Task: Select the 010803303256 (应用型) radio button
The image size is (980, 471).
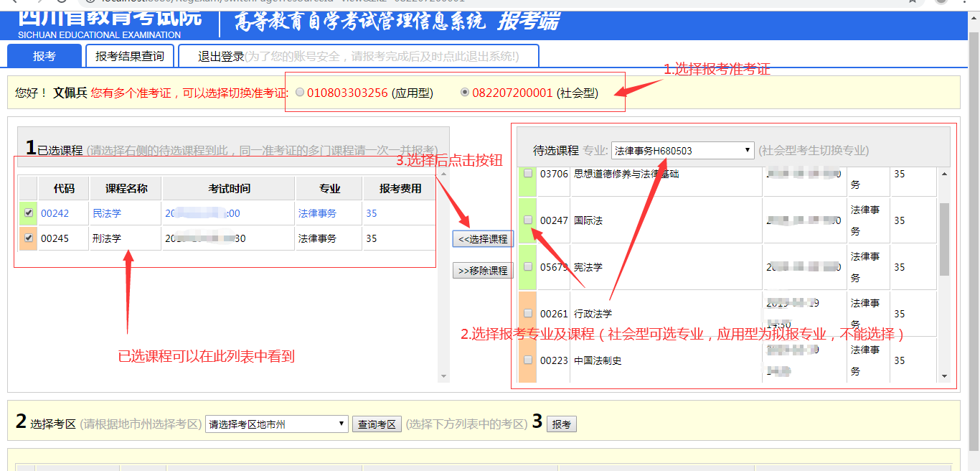Action: point(300,93)
